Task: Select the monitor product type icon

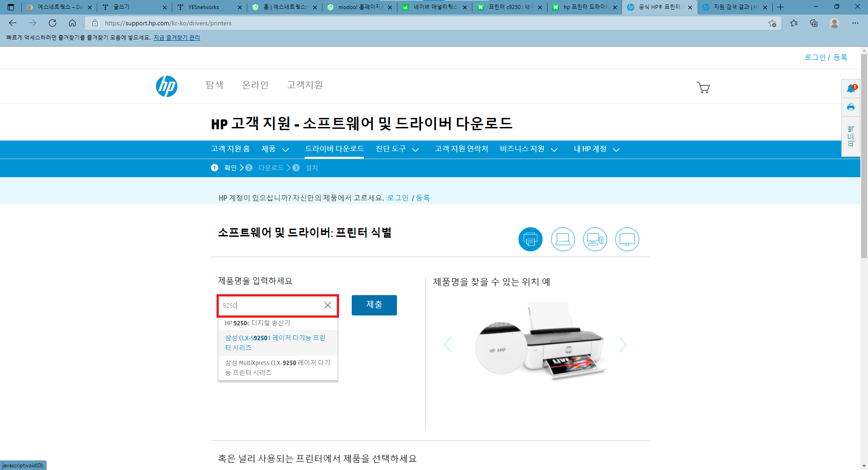Action: coord(627,239)
